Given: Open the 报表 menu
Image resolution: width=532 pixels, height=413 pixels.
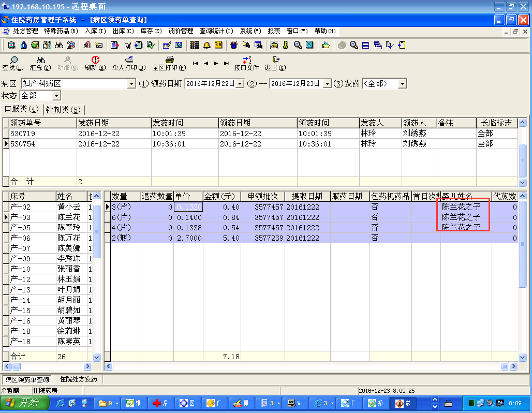Looking at the screenshot, I should 274,31.
